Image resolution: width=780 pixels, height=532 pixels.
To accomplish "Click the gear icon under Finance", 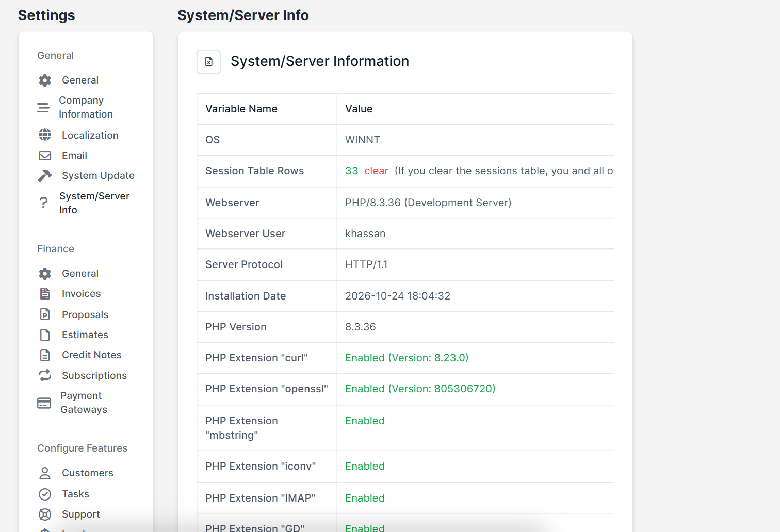I will click(45, 274).
